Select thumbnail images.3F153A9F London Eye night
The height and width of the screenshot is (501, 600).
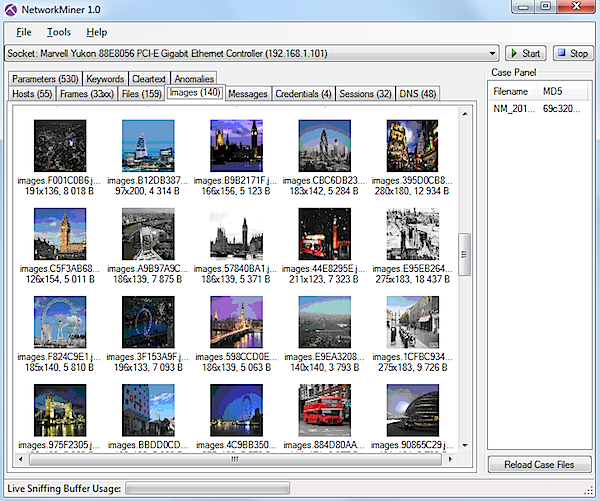coord(148,322)
